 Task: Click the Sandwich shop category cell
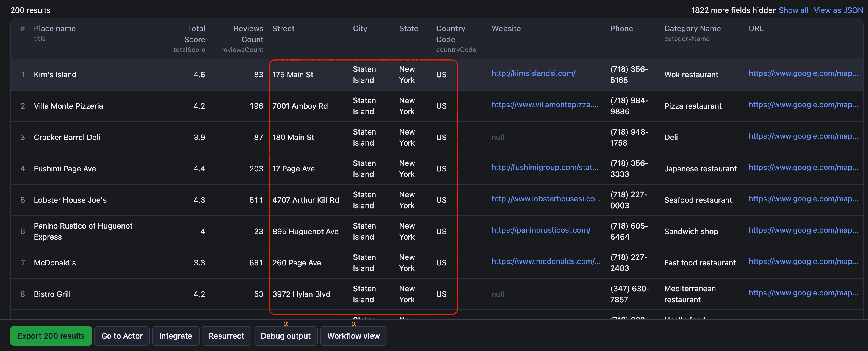point(691,231)
